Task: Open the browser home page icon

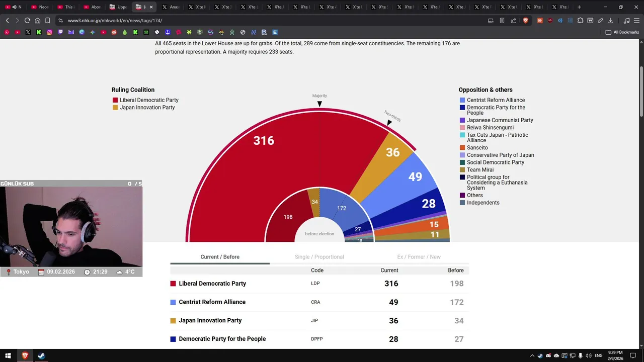Action: 37,21
